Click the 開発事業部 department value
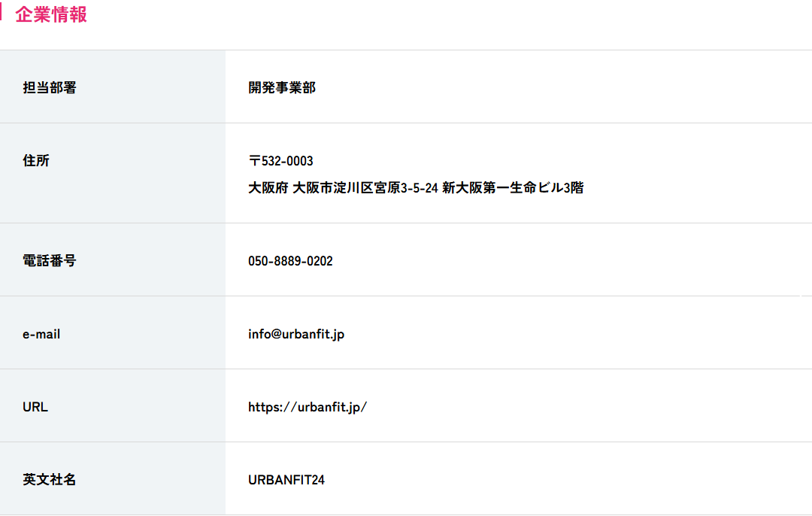 coord(282,87)
